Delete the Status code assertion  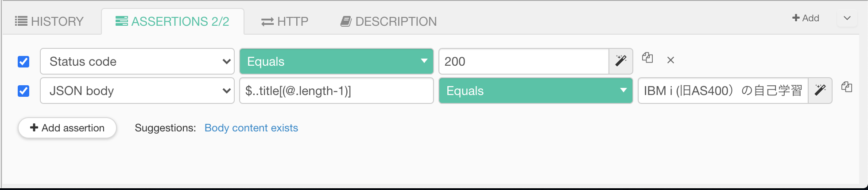pos(670,60)
